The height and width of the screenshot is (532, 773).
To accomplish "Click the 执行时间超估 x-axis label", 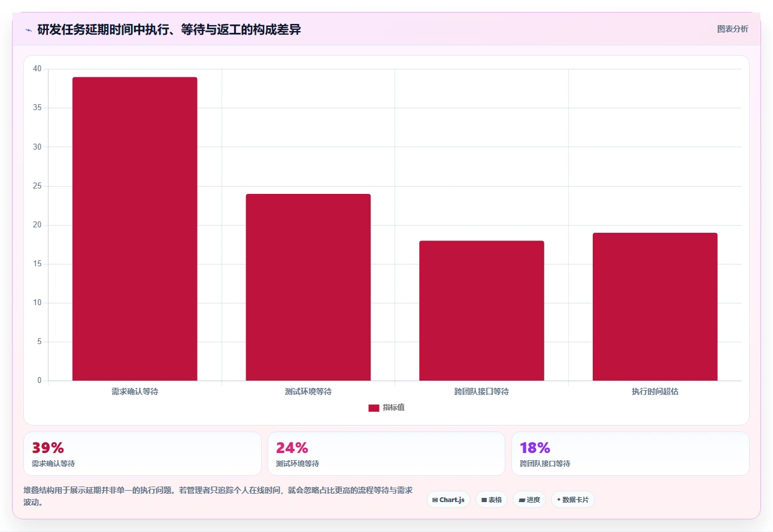I will (x=655, y=392).
